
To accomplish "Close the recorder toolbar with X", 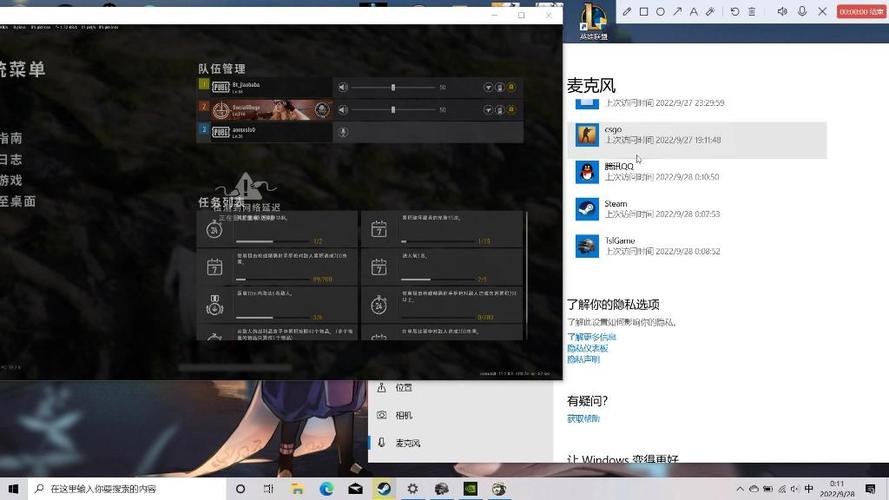I will pos(822,11).
